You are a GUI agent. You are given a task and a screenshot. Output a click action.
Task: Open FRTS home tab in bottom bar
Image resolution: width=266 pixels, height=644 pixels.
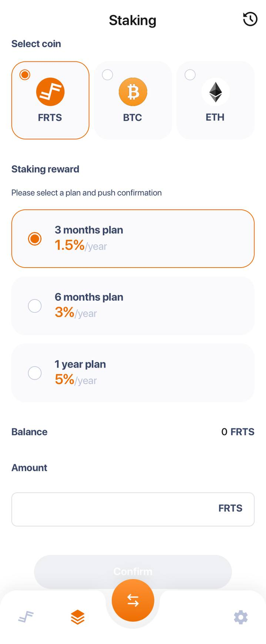[x=26, y=617]
